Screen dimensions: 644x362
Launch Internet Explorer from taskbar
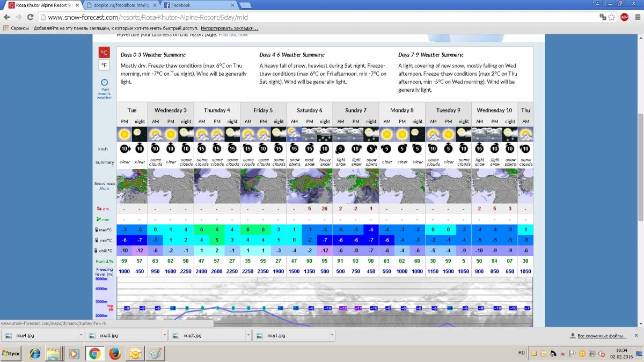click(x=35, y=353)
